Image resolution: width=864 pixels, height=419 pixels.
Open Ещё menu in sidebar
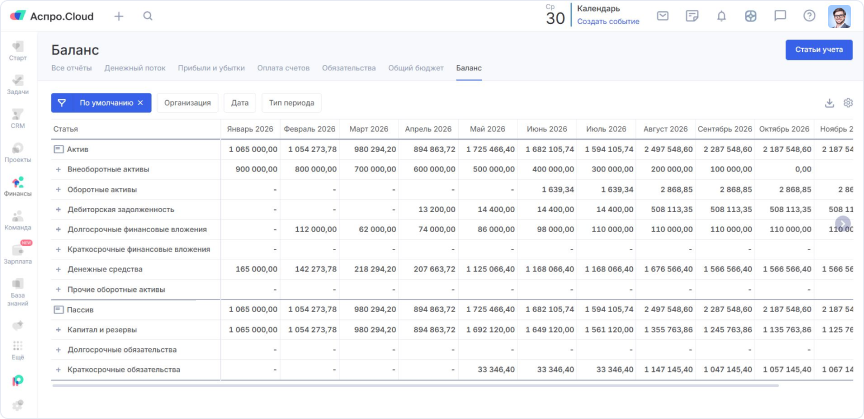pos(18,351)
